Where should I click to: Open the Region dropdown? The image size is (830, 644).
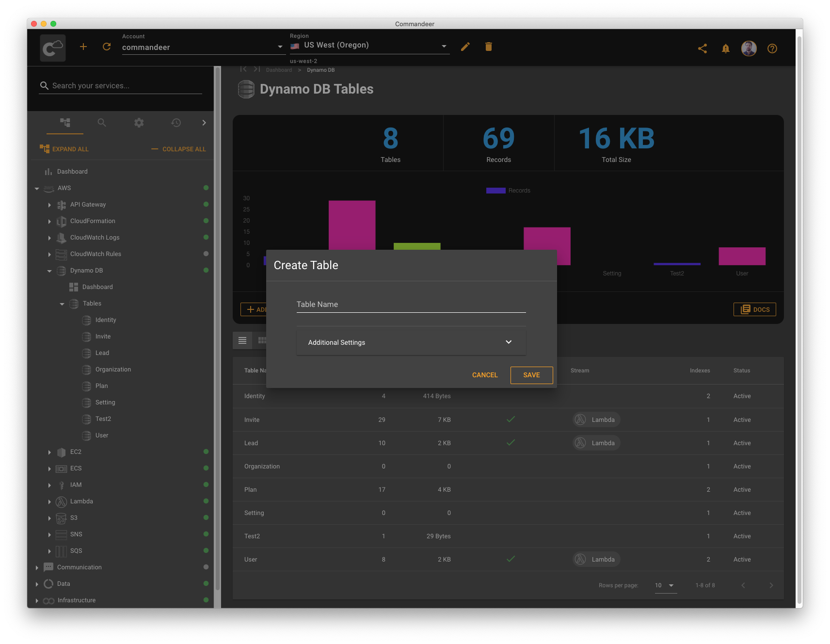pyautogui.click(x=369, y=46)
